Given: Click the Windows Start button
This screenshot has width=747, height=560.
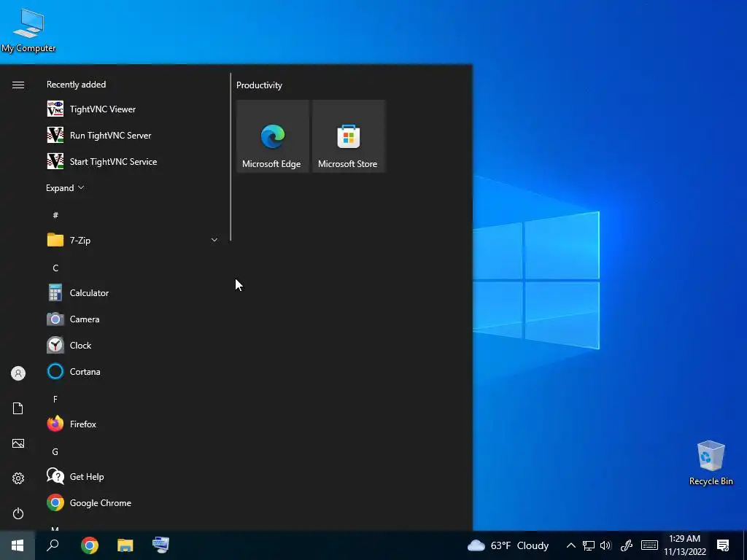Looking at the screenshot, I should tap(18, 545).
